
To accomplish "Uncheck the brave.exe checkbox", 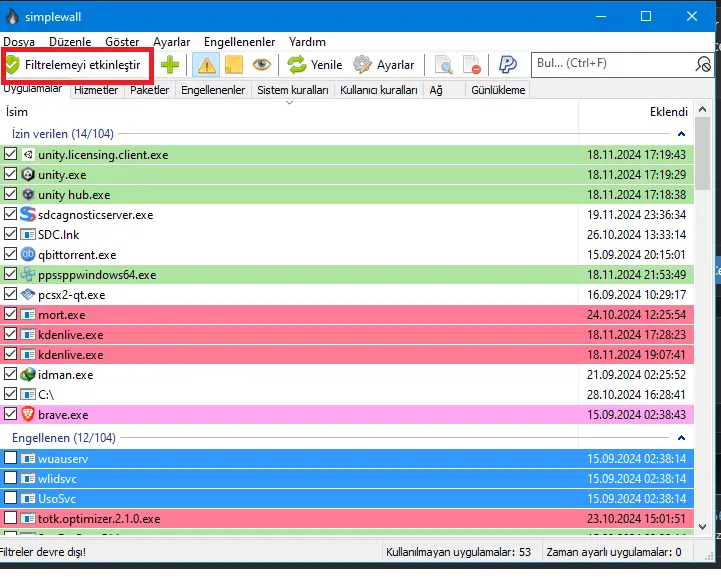I will [x=10, y=414].
